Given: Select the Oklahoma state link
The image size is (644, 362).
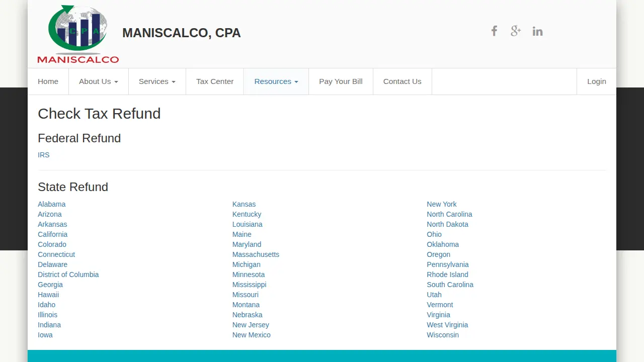Looking at the screenshot, I should 443,244.
